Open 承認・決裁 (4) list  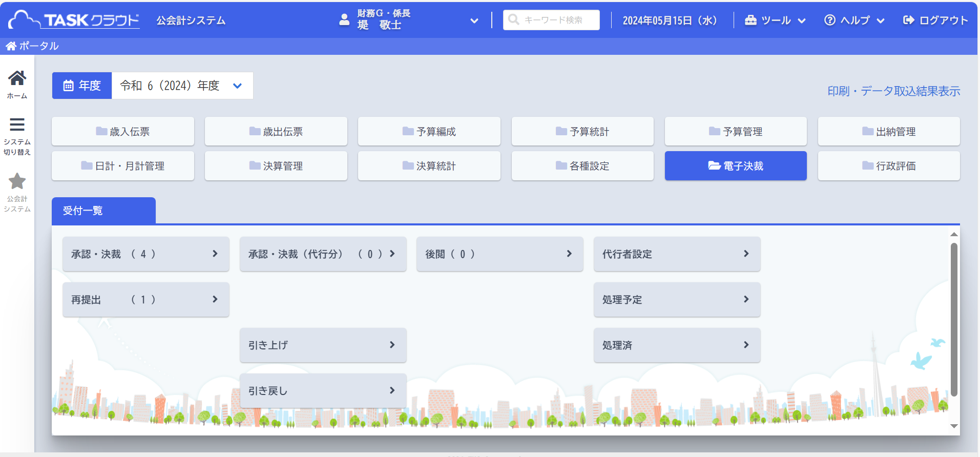(x=146, y=254)
